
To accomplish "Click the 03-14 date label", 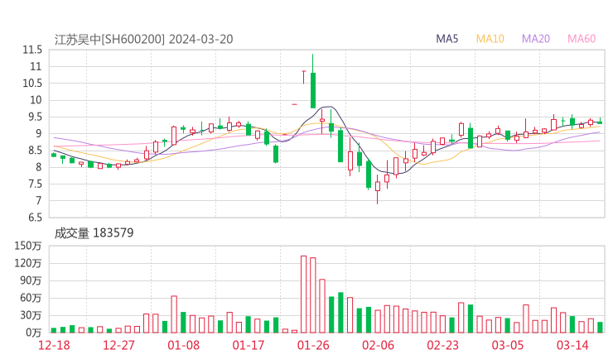I will [572, 345].
